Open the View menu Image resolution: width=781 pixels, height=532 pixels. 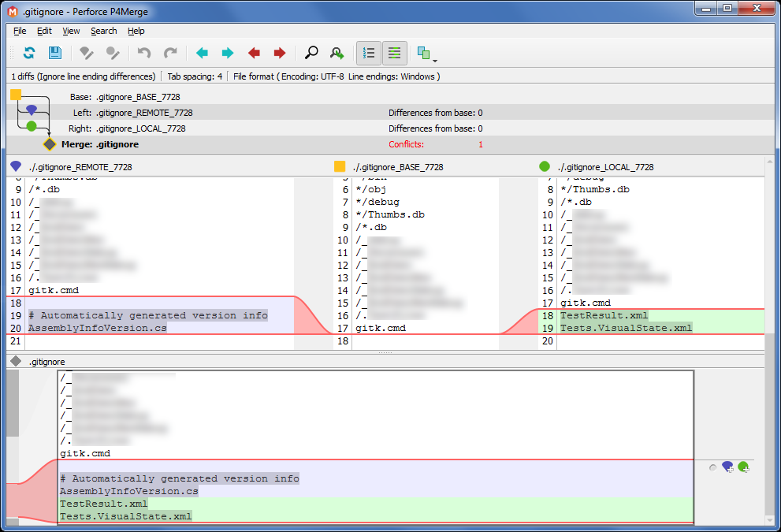(x=71, y=31)
